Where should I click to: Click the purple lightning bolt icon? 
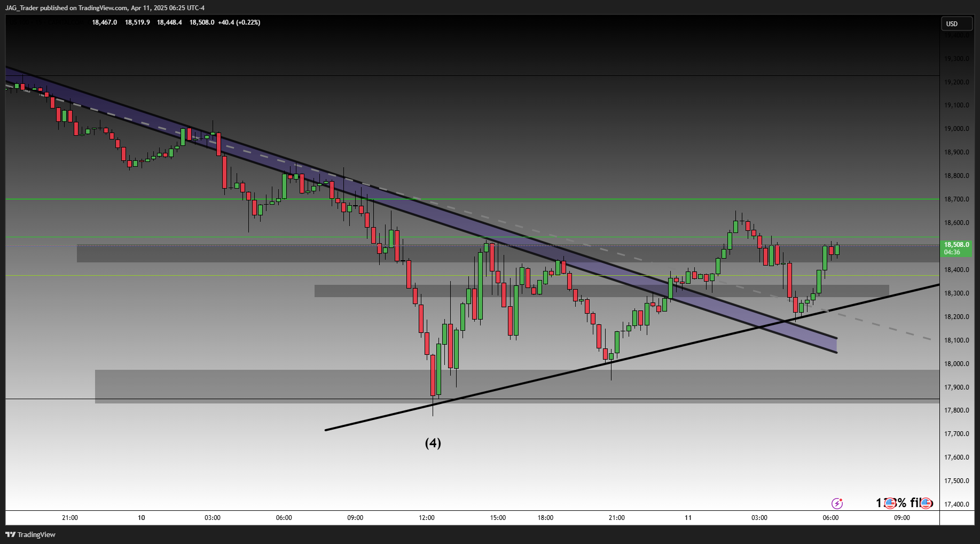click(x=837, y=503)
